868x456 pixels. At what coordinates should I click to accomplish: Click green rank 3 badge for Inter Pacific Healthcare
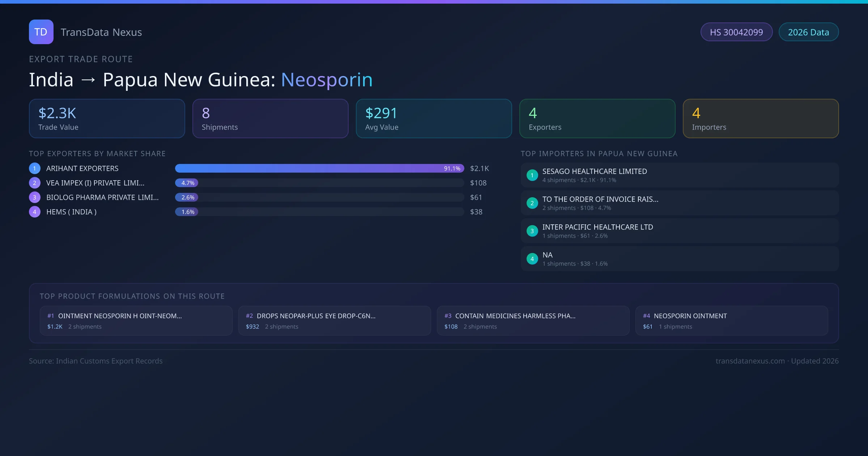[532, 231]
